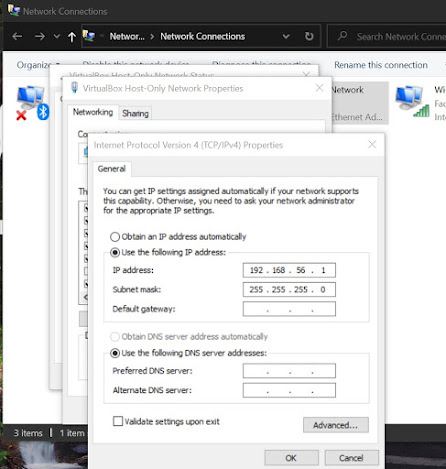Viewport: 446px width, 469px height.
Task: Click the Preferred DNS server field
Action: click(x=289, y=371)
